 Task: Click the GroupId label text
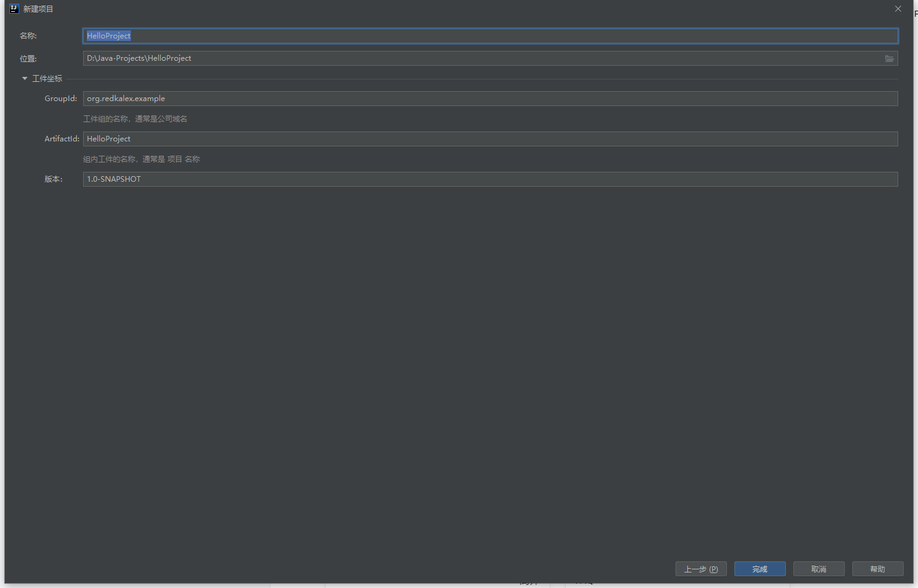(x=60, y=99)
